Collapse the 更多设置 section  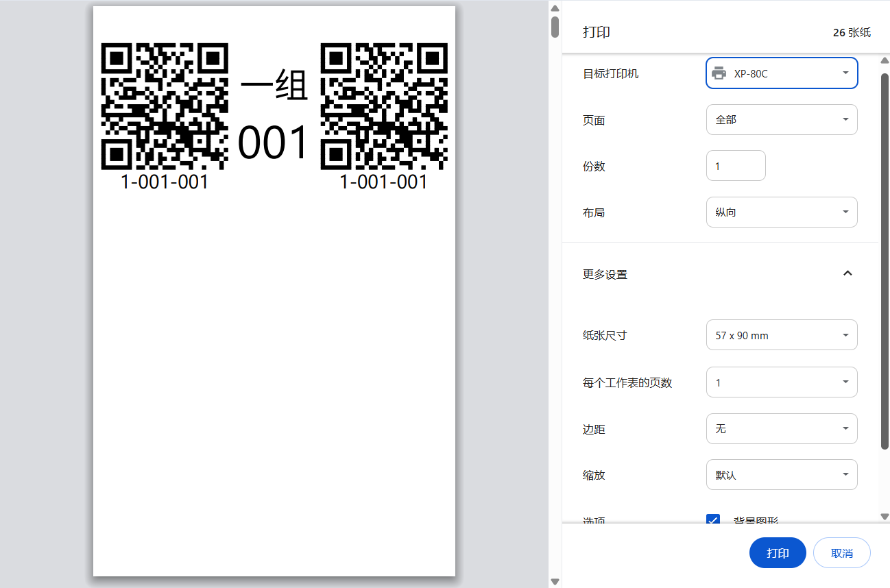[847, 273]
